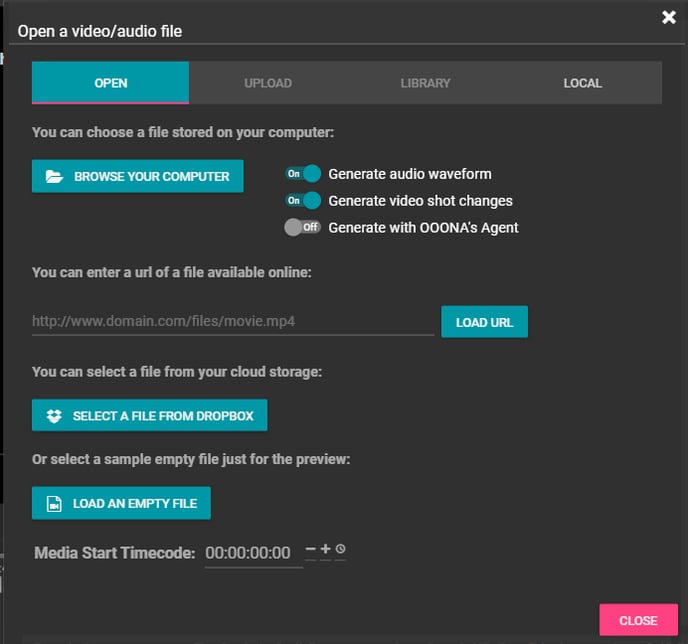This screenshot has width=688, height=644.
Task: Click the Browse Your Computer text
Action: [152, 177]
